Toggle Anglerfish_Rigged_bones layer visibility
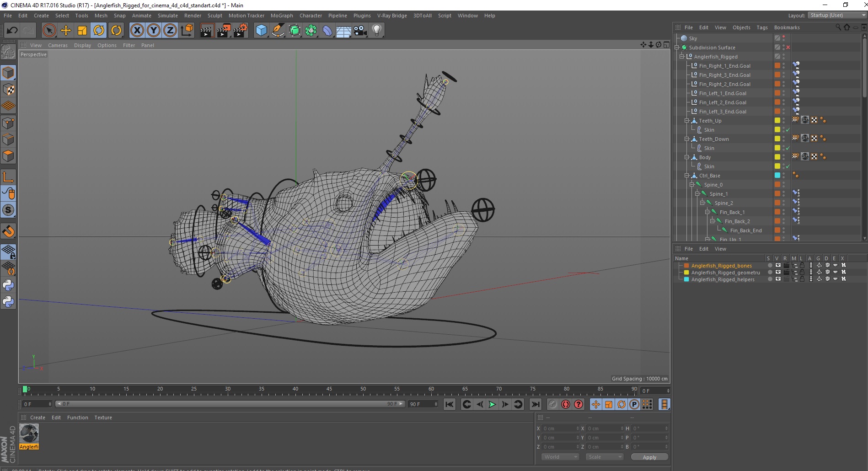Screen dimensions: 868x471 (x=778, y=266)
